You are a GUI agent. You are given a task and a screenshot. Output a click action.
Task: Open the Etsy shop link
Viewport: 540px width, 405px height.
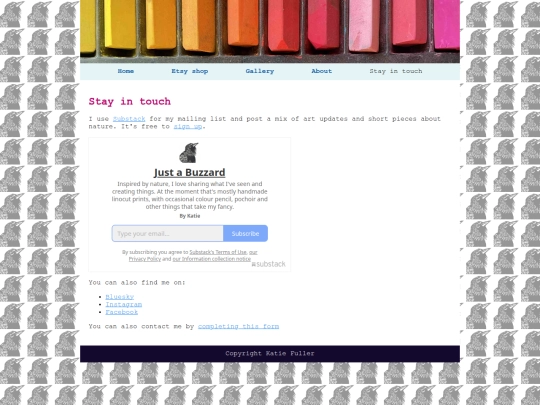[x=190, y=71]
